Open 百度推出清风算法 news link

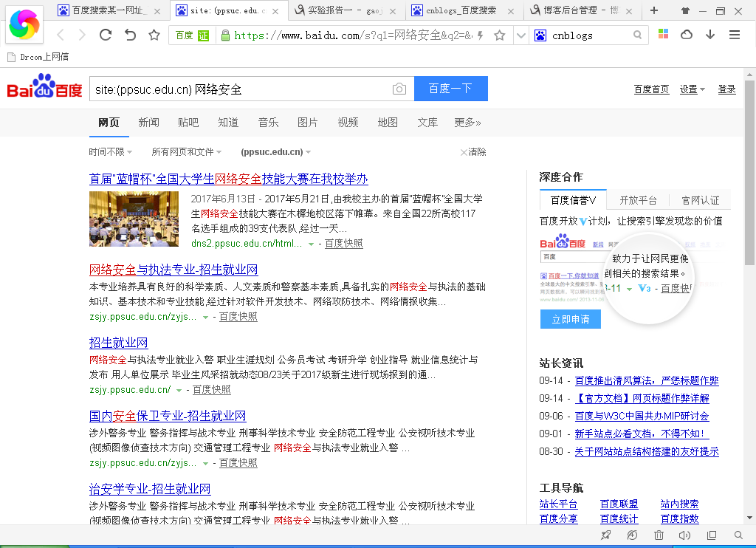tap(647, 380)
